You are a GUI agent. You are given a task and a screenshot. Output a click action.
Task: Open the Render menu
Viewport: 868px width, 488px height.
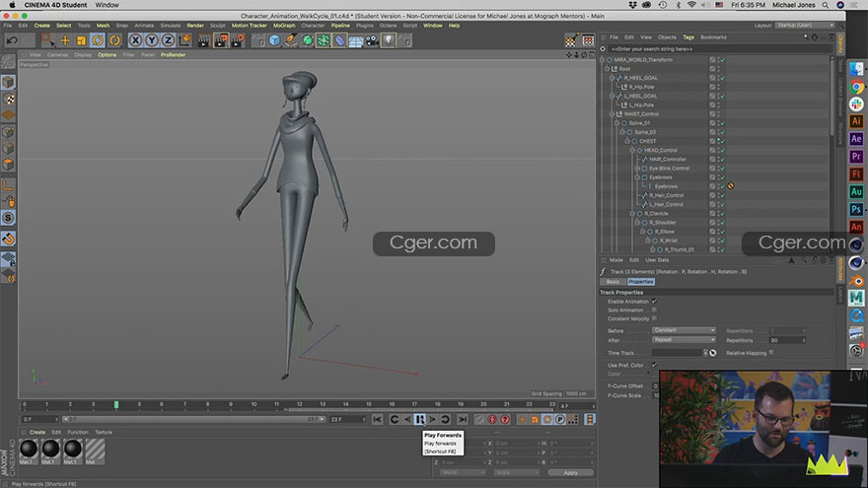click(x=195, y=26)
